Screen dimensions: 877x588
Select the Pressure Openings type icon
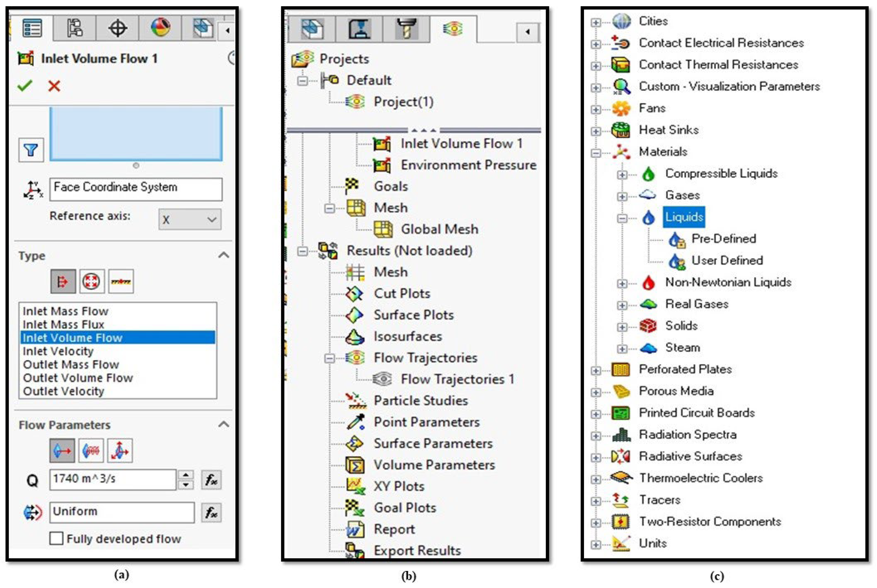point(91,281)
